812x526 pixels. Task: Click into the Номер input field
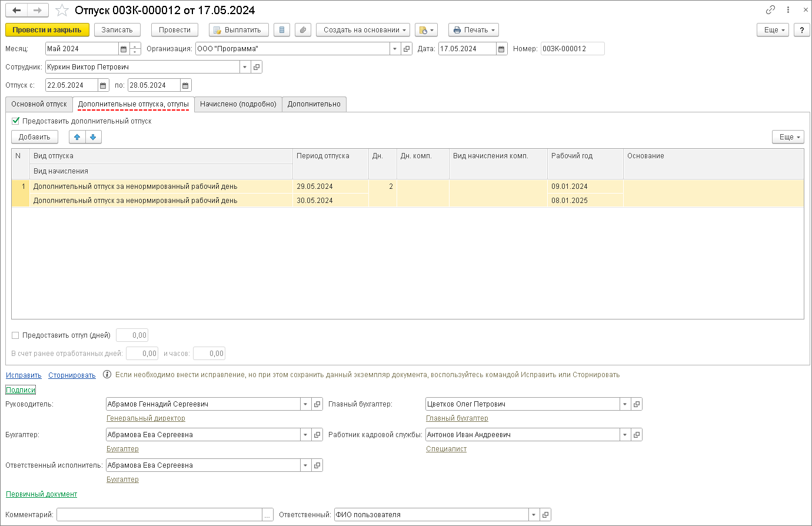[x=573, y=49]
